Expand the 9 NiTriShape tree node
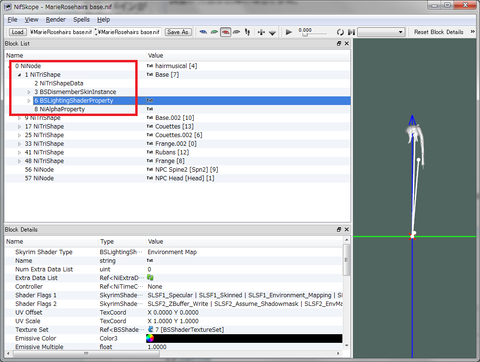The width and height of the screenshot is (480, 362). click(x=19, y=118)
